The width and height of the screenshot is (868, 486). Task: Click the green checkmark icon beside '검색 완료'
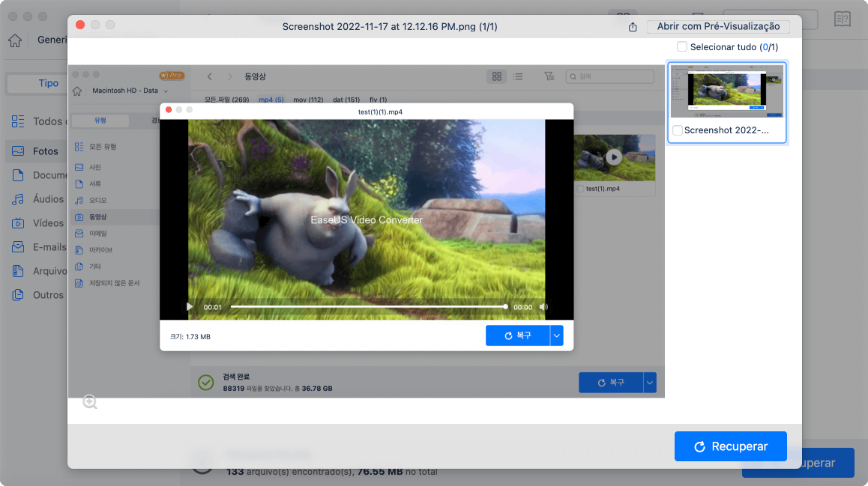coord(206,382)
